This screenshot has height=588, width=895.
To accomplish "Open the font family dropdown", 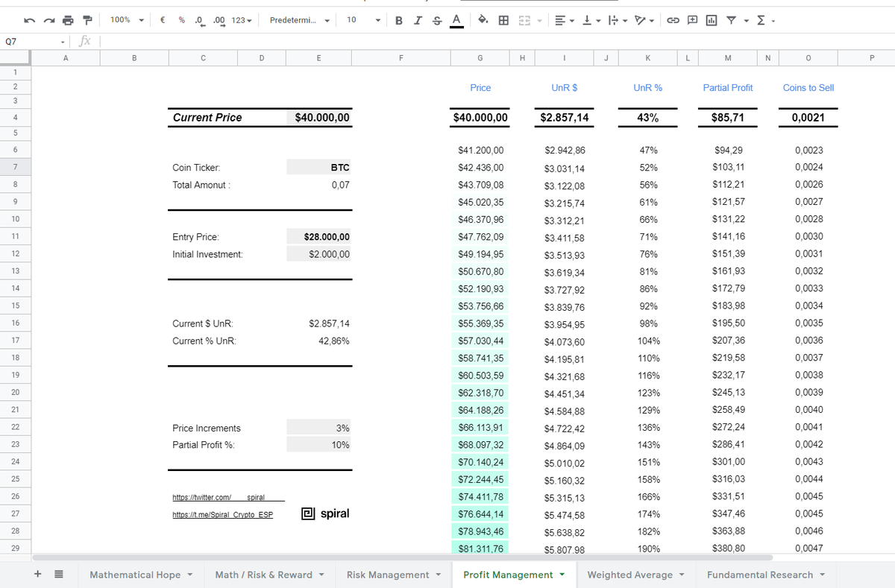I will 300,20.
